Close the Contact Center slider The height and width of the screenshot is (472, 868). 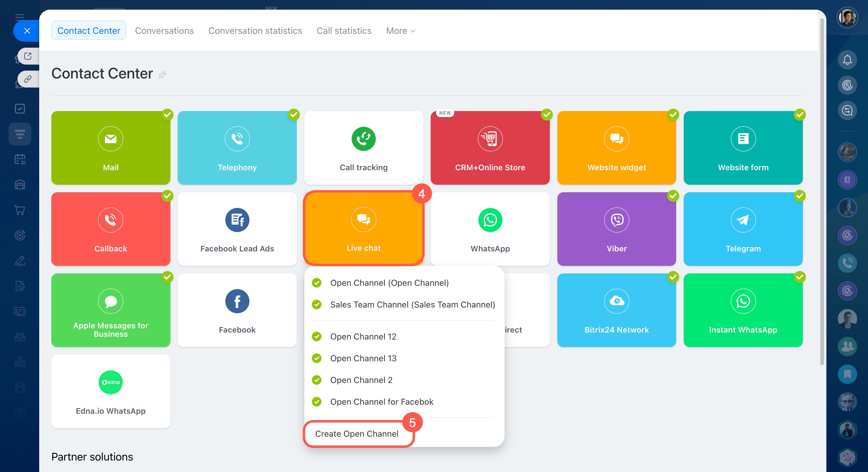[x=27, y=31]
